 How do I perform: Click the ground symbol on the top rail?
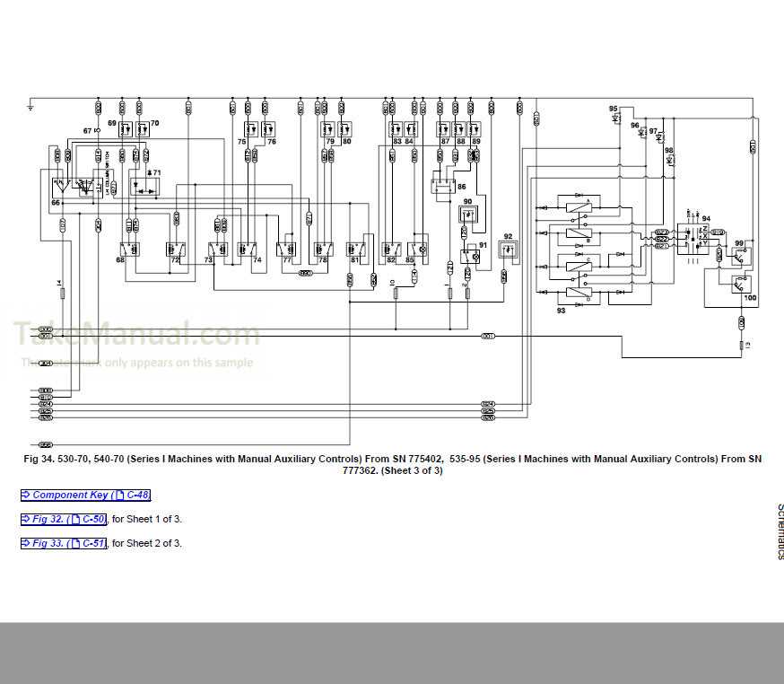30,107
